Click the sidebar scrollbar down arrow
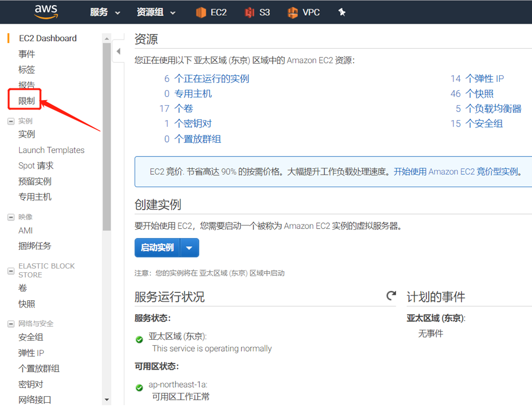This screenshot has width=532, height=407. [x=107, y=400]
